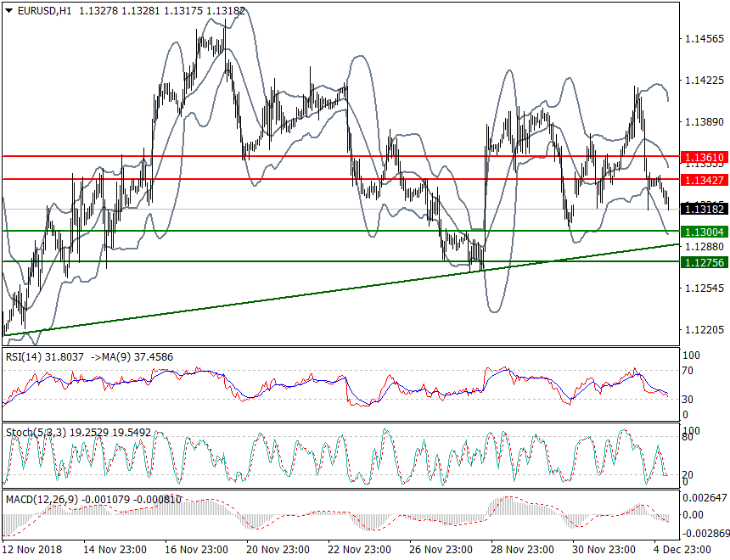The image size is (730, 560).
Task: Click the 1.12205 price scale value
Action: [x=705, y=330]
